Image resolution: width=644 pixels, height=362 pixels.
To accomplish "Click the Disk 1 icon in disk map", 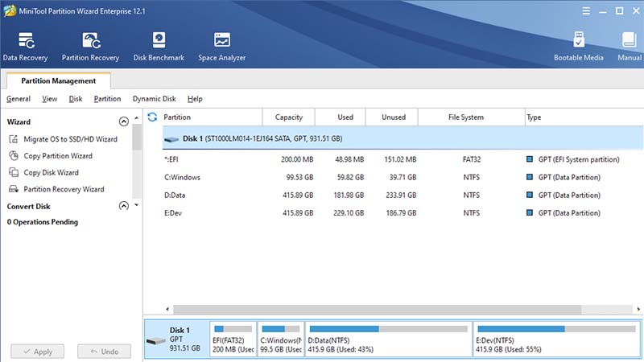I will coord(156,340).
